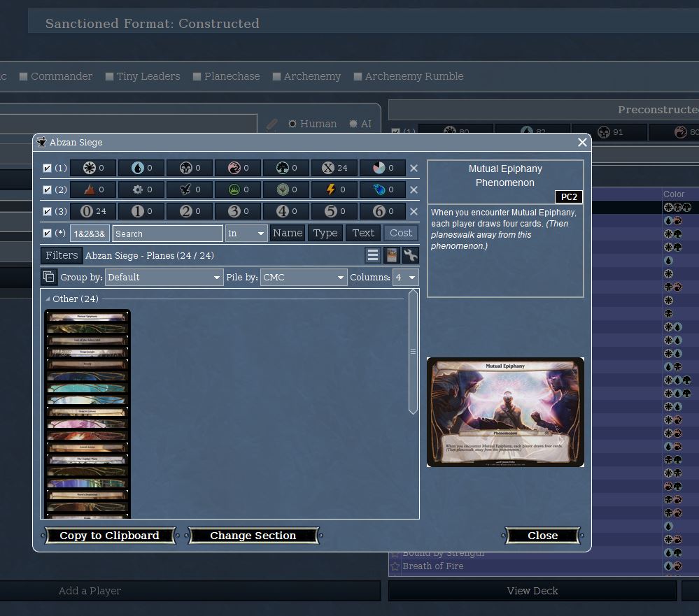Toggle the green tree mana filter
Viewport: 699px width, 616px height.
(x=286, y=168)
